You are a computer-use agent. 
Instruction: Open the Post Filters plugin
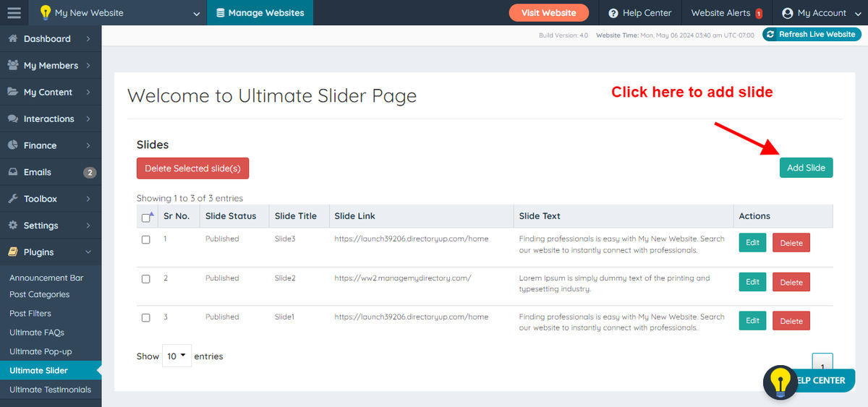[30, 313]
